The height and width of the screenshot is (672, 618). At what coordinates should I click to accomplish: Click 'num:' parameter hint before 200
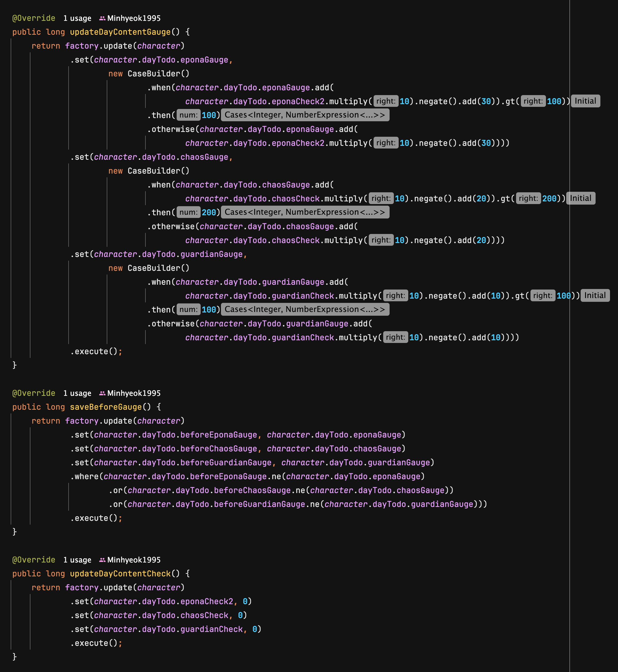click(188, 212)
